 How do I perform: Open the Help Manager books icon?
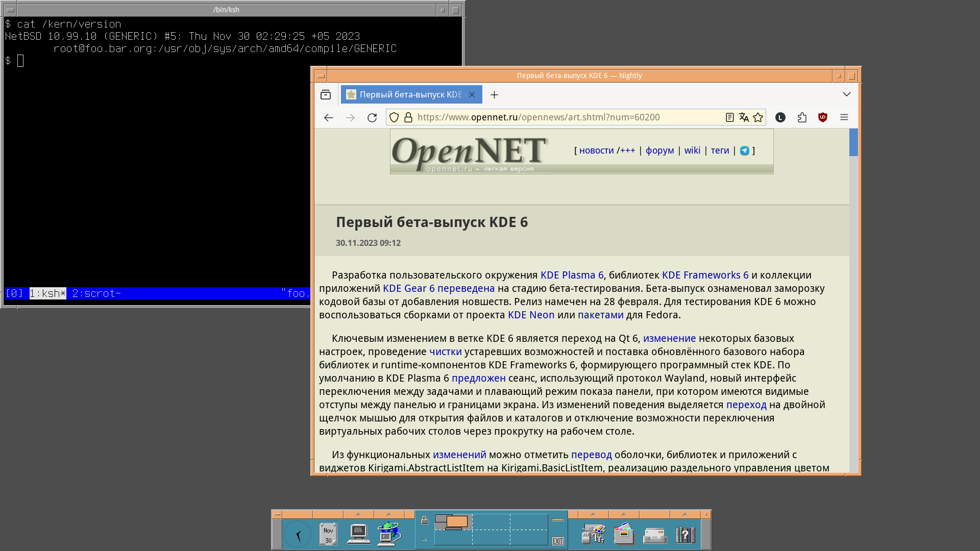[x=685, y=535]
